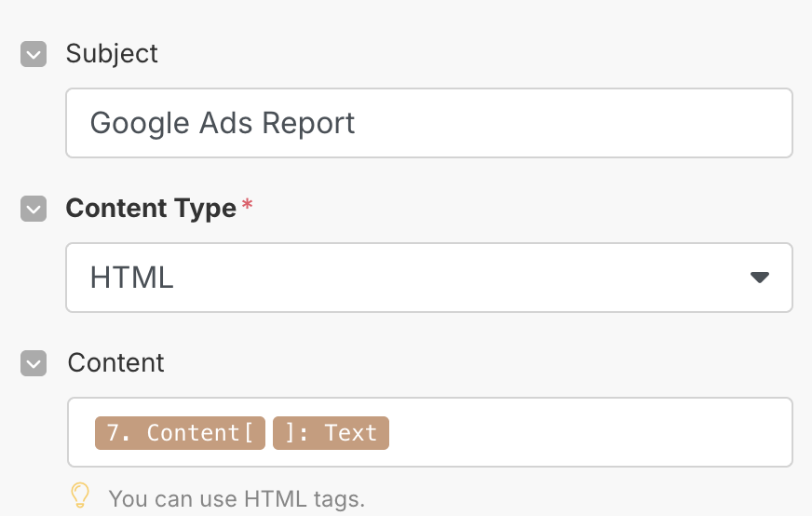
Task: Select the "]: Text" variable pill
Action: pos(331,432)
